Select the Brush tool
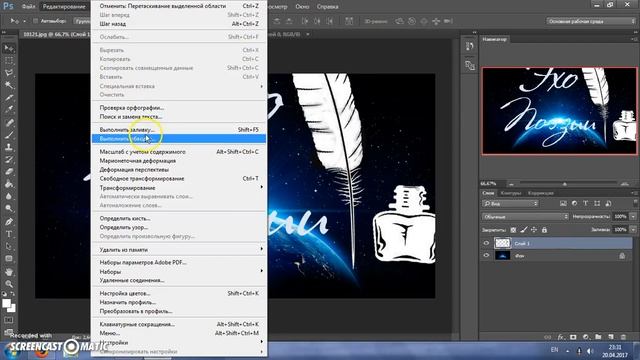 click(x=9, y=135)
